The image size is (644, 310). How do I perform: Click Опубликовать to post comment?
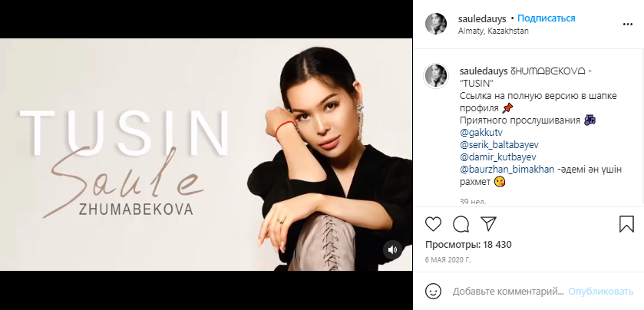(x=601, y=292)
